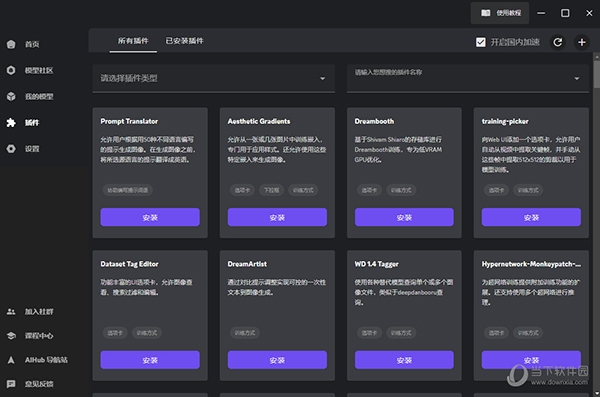Click the WD 1.4 Tagger title
Screen dimensions: 600x397
[377, 264]
